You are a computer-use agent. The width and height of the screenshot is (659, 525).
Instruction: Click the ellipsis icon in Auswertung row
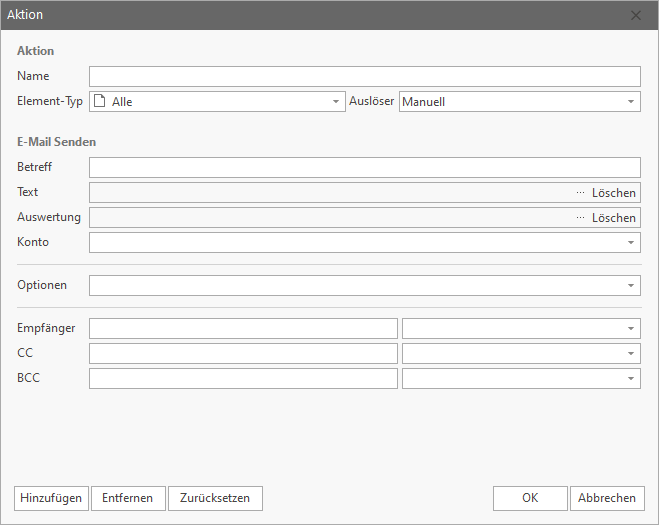click(580, 218)
